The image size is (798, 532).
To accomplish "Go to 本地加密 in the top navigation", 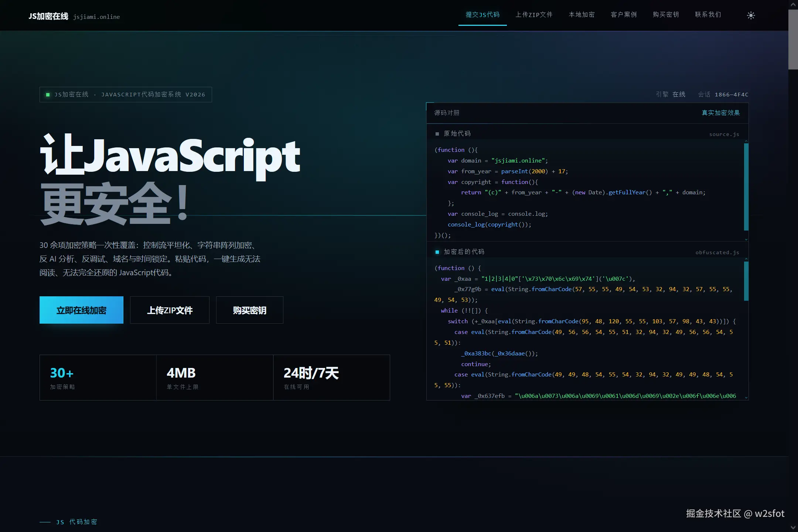I will click(x=582, y=15).
